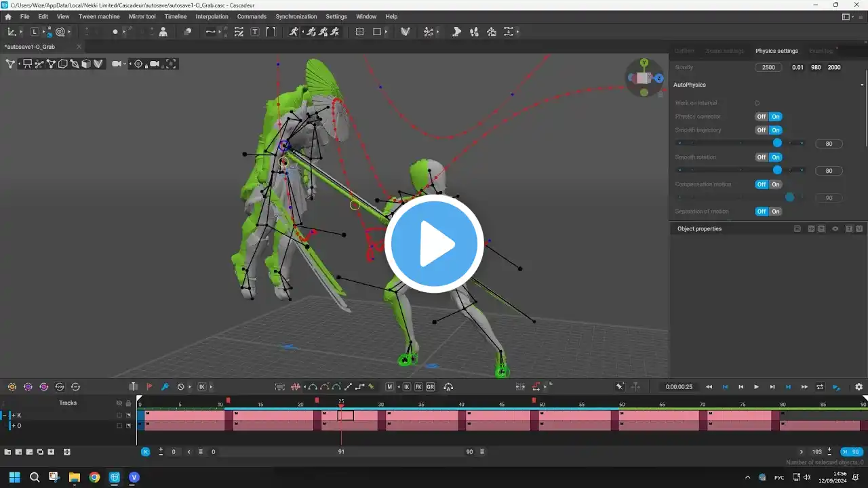Click the running figure AutoPhysics icon

(x=294, y=32)
